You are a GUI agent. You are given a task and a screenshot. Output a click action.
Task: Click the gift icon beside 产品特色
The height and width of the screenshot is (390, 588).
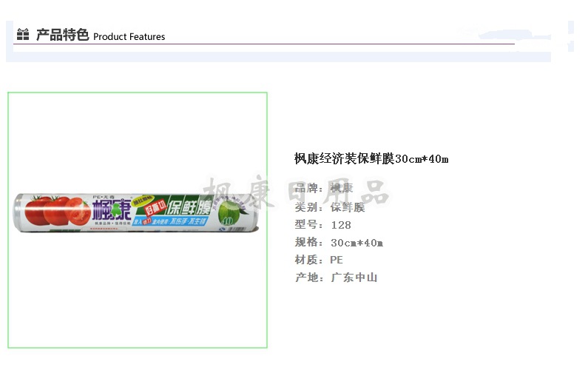(23, 35)
